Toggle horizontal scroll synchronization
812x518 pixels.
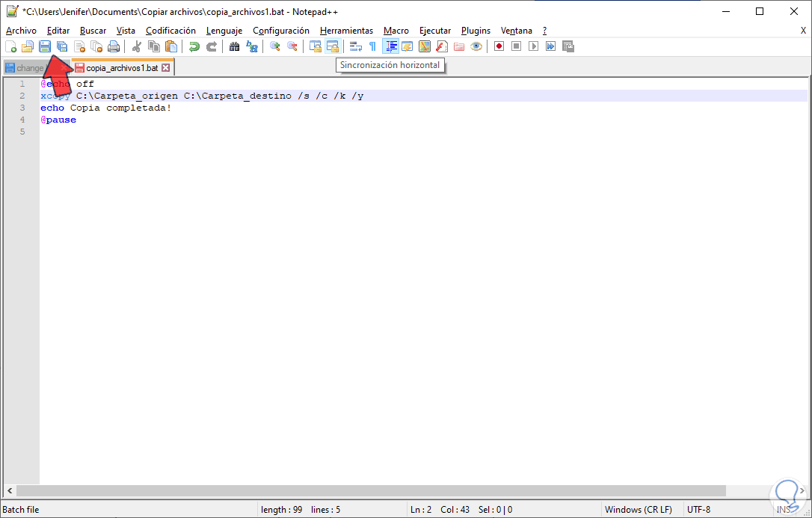333,46
